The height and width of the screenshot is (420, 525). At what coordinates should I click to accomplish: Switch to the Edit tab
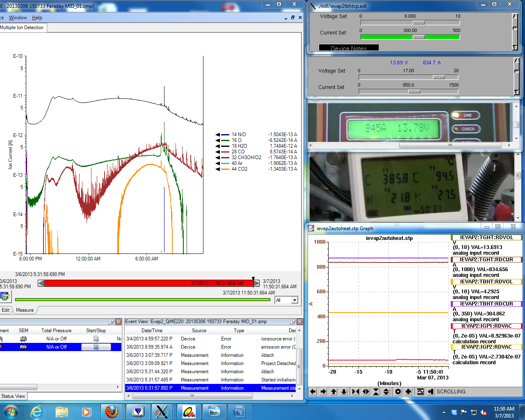click(6, 310)
